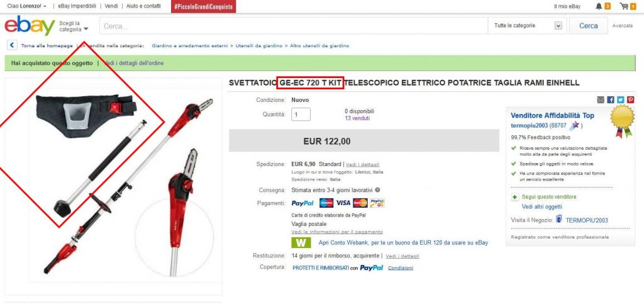Open the shopping cart icon
Viewport: 644px width, 304px height.
624,6
